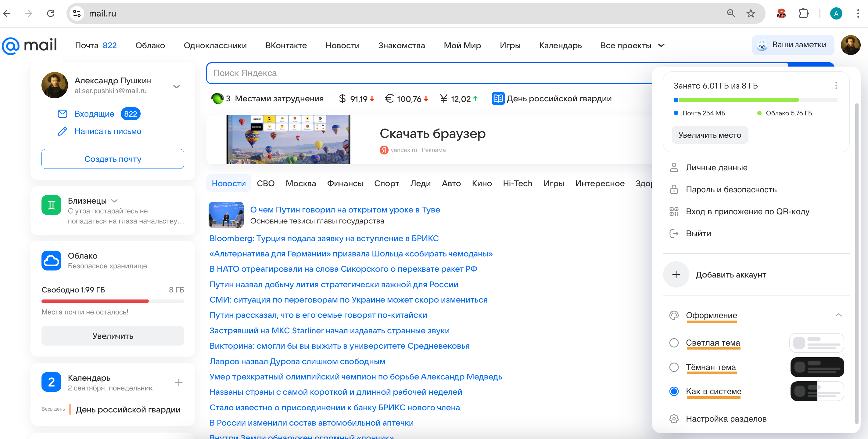868x439 pixels.
Task: Open the Putin open lesson news thumbnail
Action: click(x=226, y=215)
